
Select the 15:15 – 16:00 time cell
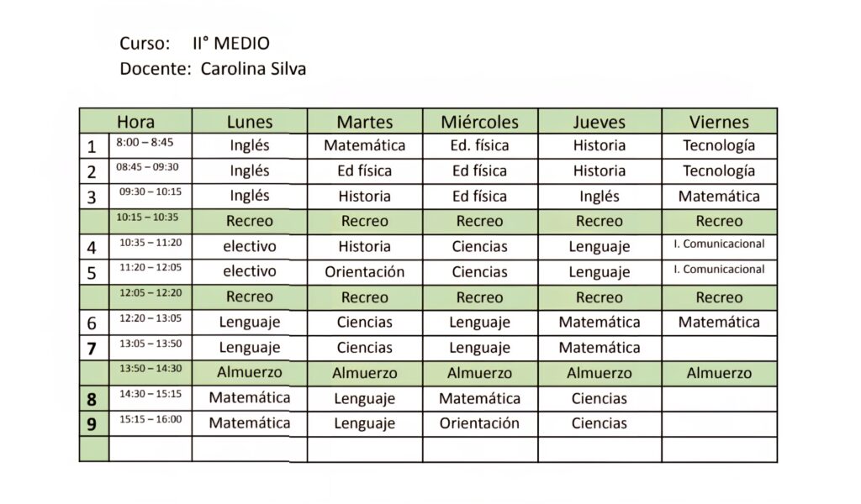[151, 424]
